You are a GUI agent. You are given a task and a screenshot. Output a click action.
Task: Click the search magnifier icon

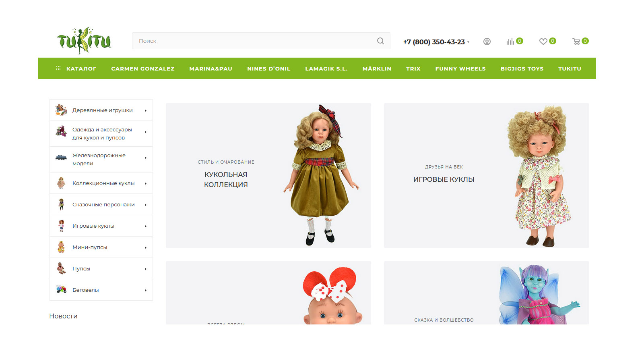coord(380,41)
